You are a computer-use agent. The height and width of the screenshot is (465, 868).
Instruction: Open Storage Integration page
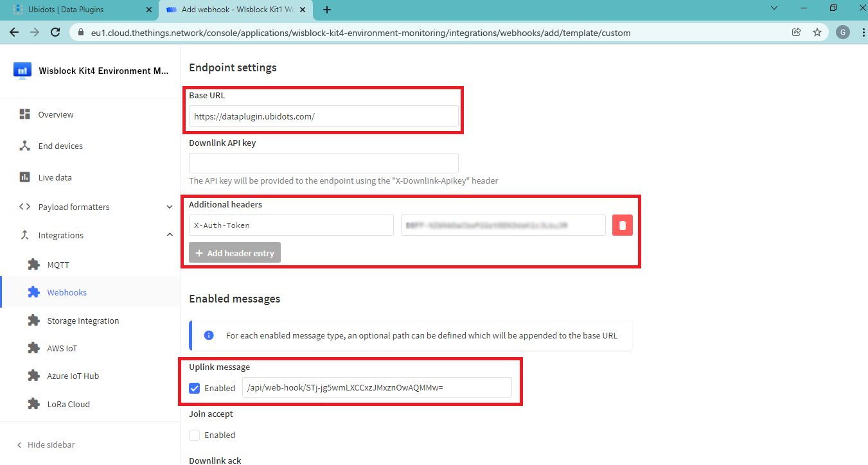point(82,321)
